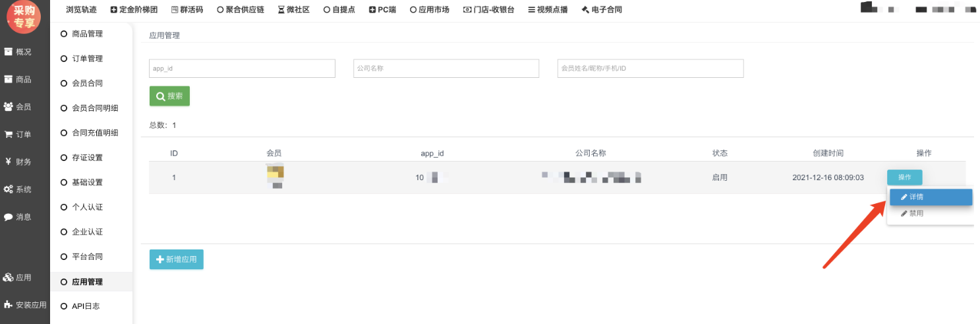Select 企业认证 in the submenu
Screen dimensions: 980x324
[86, 232]
